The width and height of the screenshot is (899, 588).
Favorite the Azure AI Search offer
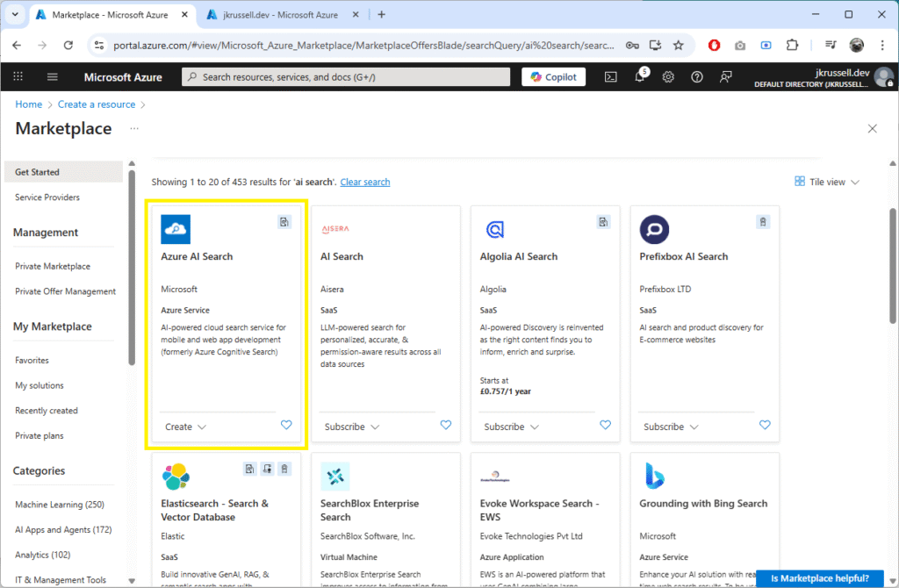tap(286, 425)
